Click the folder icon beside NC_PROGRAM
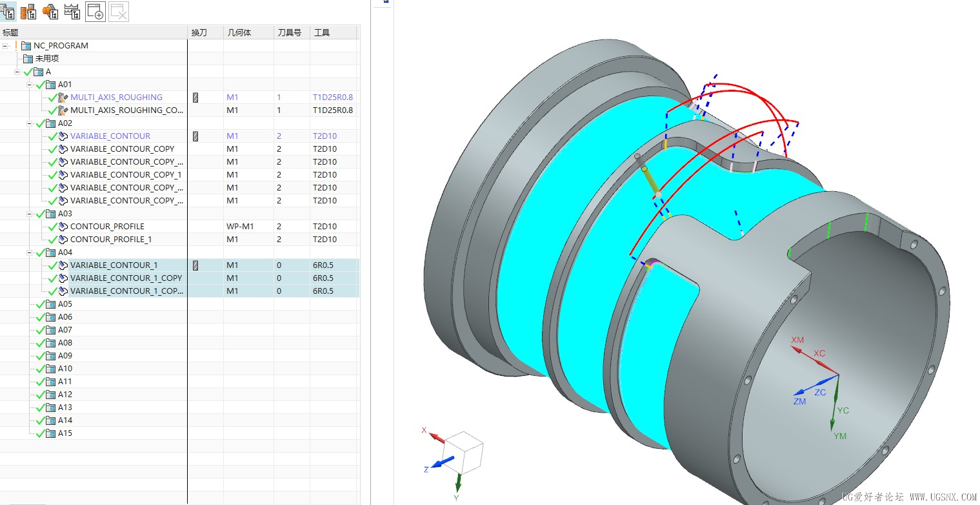 pyautogui.click(x=26, y=46)
